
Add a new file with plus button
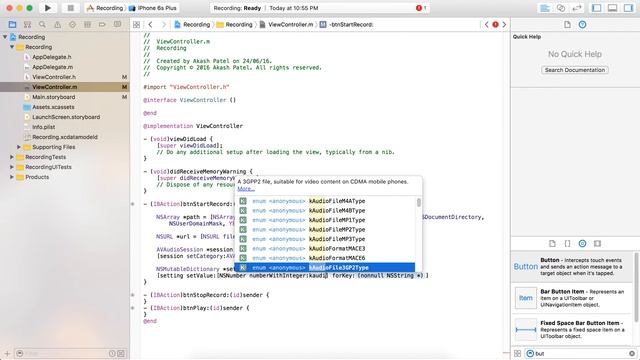tap(7, 353)
